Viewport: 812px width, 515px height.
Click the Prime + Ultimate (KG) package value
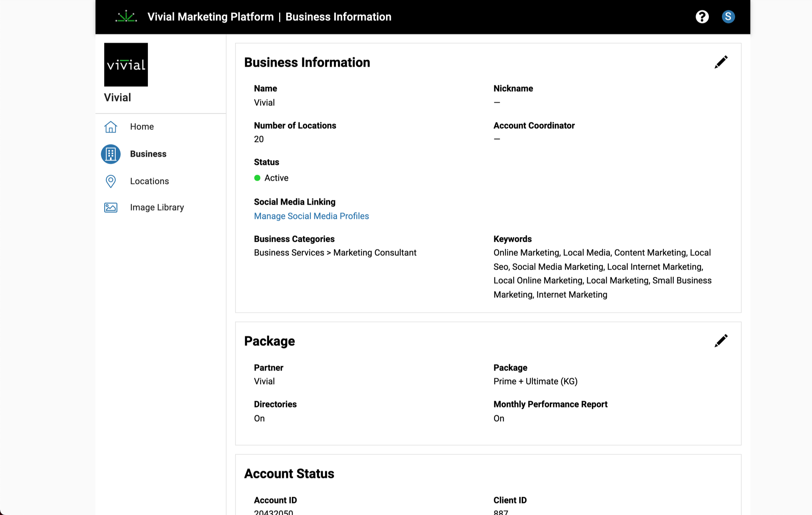(x=535, y=381)
